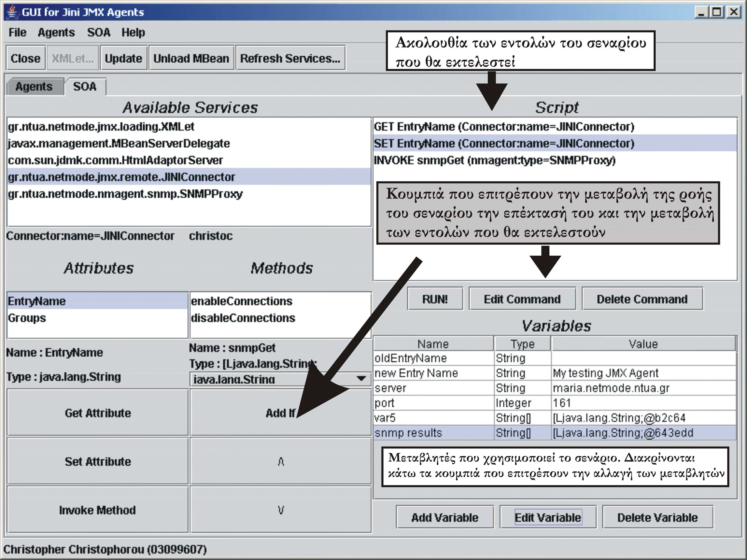Click the Unload MBean button

192,58
